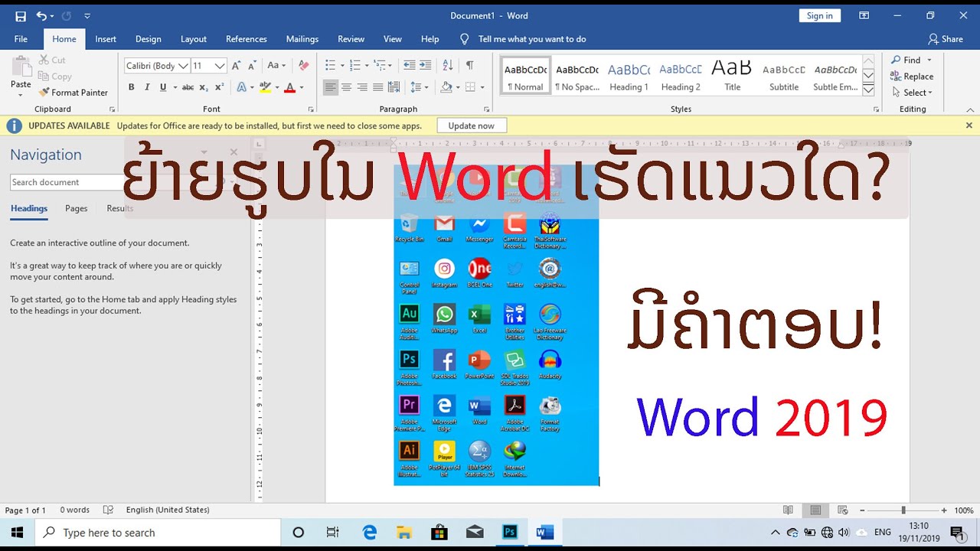Switch to the Layout tab
This screenshot has height=551, width=980.
point(194,39)
